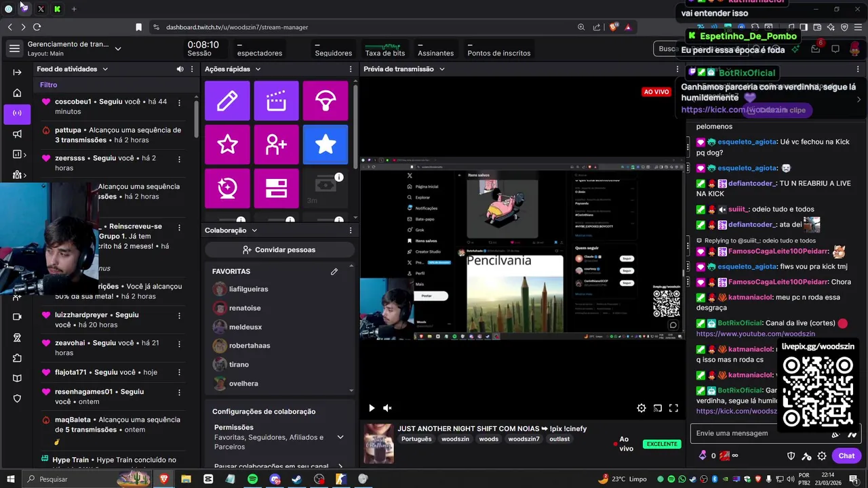Expand Ações rápidas panel dropdown
This screenshot has height=488, width=868.
[x=258, y=69]
